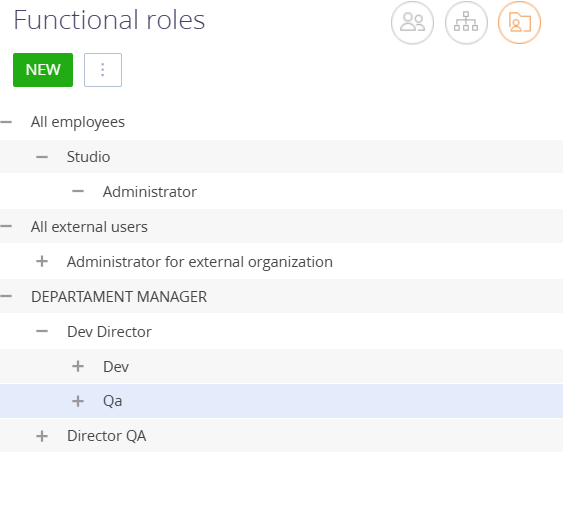The image size is (563, 510).
Task: Expand Administrator for external organization
Action: 42,261
